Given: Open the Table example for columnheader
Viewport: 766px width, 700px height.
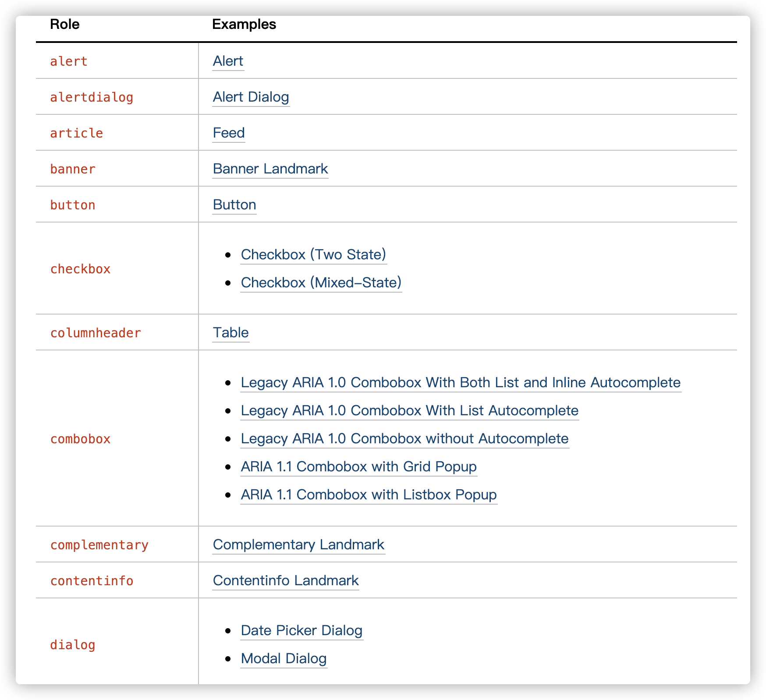Looking at the screenshot, I should tap(231, 332).
